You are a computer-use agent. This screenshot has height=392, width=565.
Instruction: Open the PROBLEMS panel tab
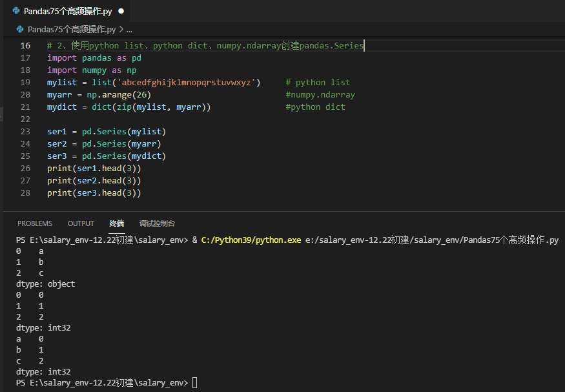(x=35, y=223)
